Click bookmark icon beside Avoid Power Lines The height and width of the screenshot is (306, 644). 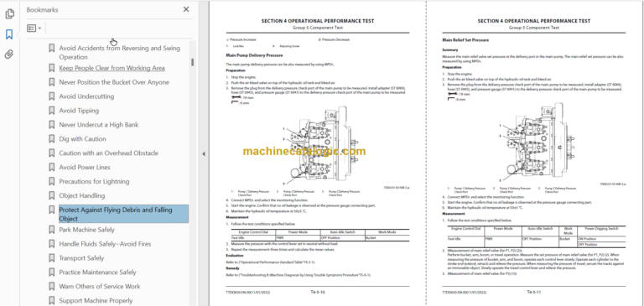(51, 167)
